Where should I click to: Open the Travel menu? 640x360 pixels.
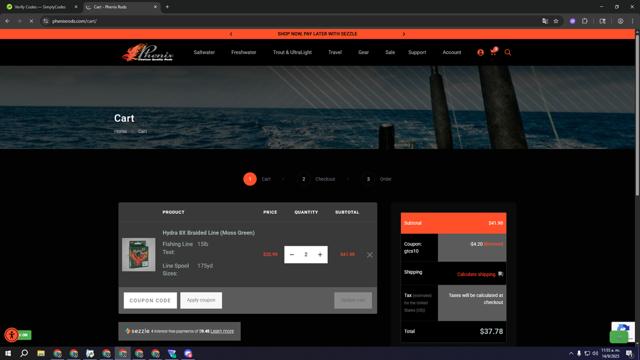click(335, 52)
